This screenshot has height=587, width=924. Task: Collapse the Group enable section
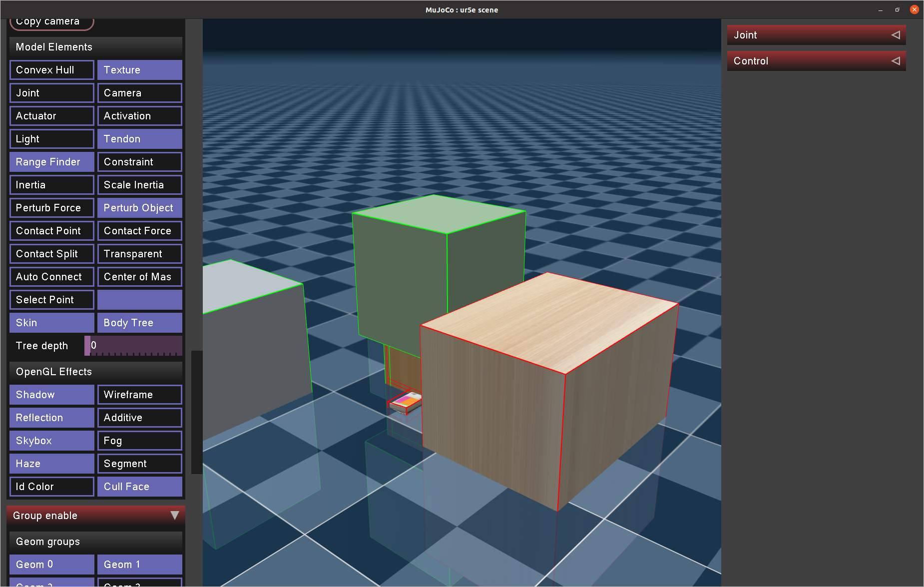point(174,515)
